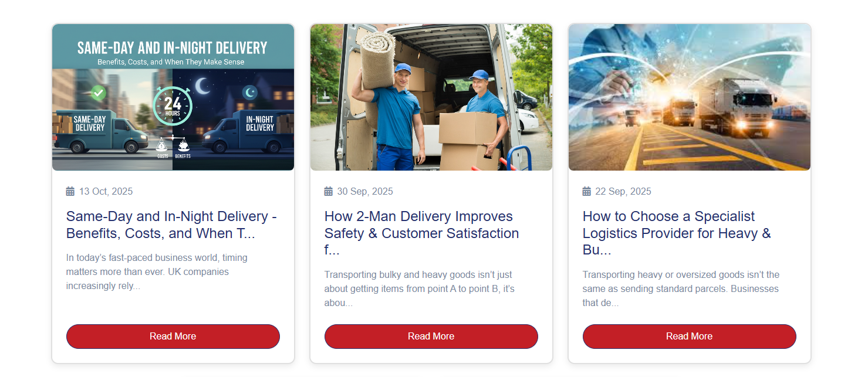Open the How 2-Man Delivery Improves Safety title
Image resolution: width=868 pixels, height=377 pixels.
tap(422, 233)
